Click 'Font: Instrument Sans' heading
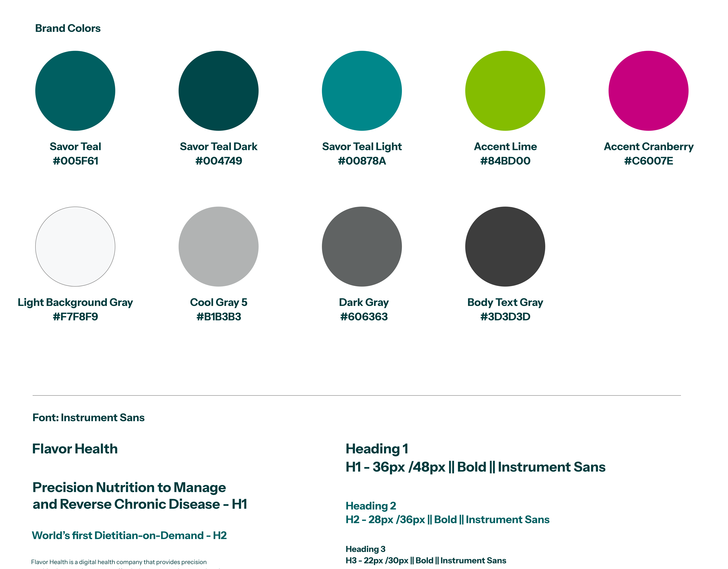The height and width of the screenshot is (569, 728). click(x=89, y=418)
